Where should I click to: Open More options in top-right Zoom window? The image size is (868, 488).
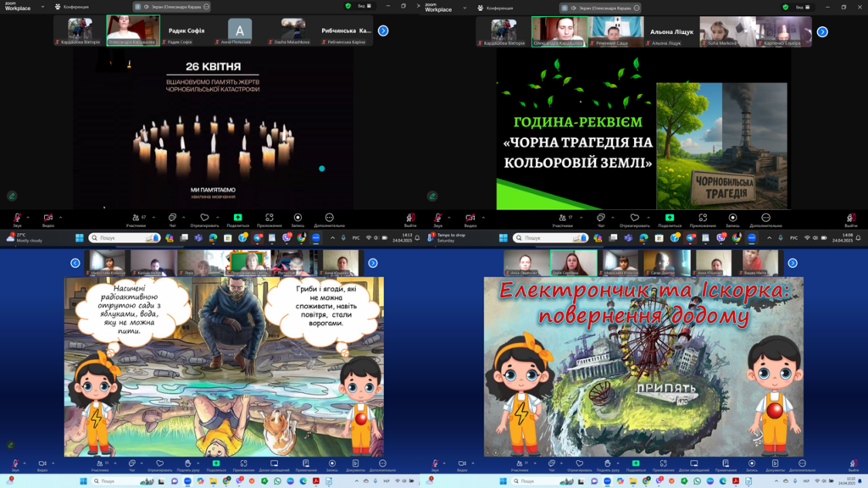(x=765, y=219)
